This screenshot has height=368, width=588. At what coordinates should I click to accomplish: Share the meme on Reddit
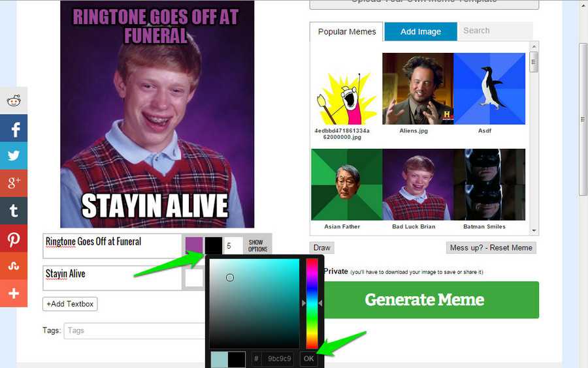tap(14, 100)
